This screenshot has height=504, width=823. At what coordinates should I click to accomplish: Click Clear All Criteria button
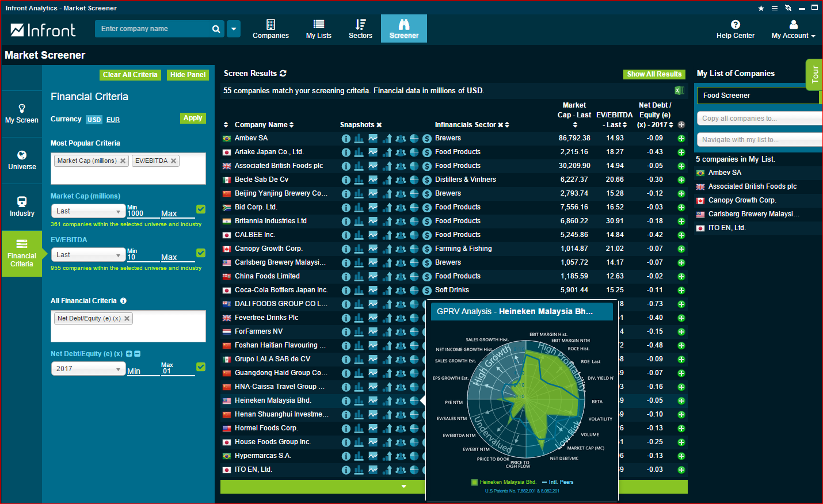[130, 75]
